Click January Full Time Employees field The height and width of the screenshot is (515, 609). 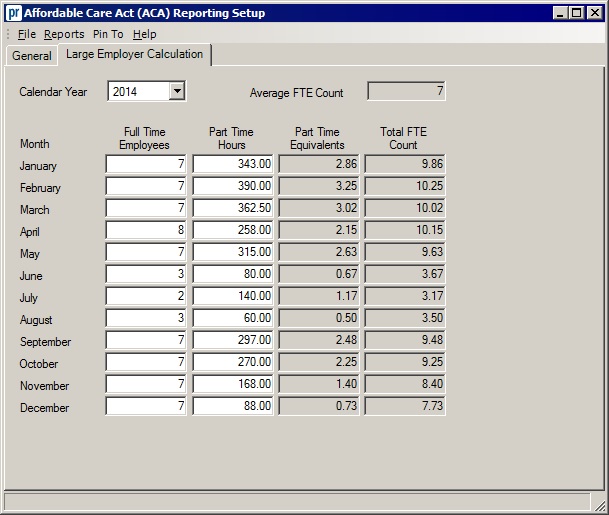tap(146, 164)
